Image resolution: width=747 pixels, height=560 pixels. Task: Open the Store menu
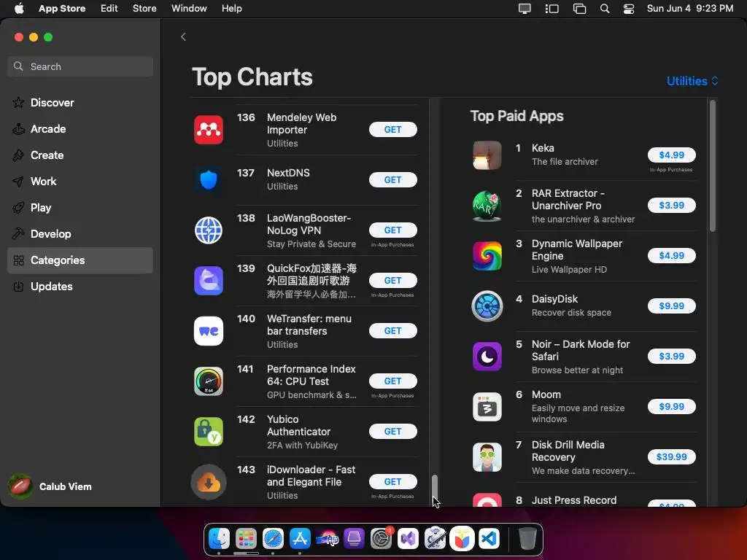coord(144,9)
